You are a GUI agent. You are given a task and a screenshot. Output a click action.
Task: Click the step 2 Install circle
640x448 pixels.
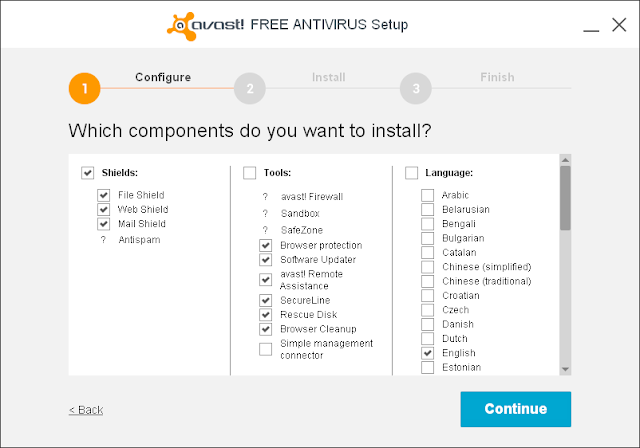pyautogui.click(x=249, y=88)
